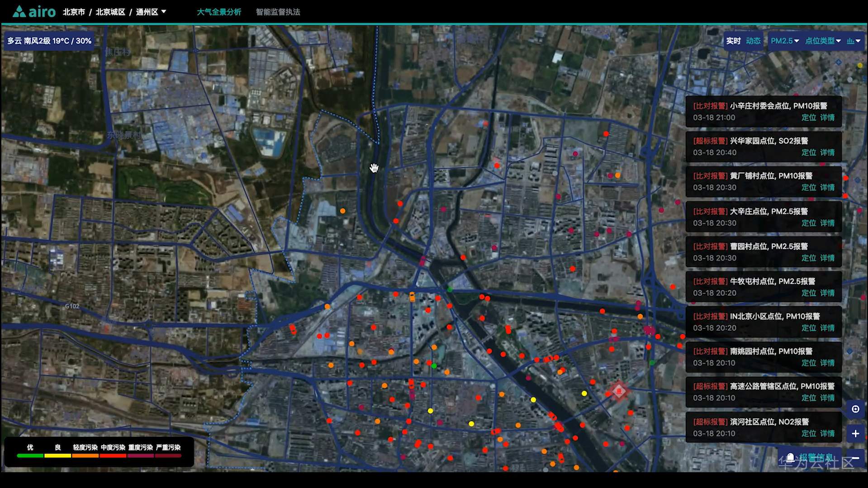The height and width of the screenshot is (488, 868).
Task: Open the PM2.5 pollutant dropdown
Action: (785, 41)
